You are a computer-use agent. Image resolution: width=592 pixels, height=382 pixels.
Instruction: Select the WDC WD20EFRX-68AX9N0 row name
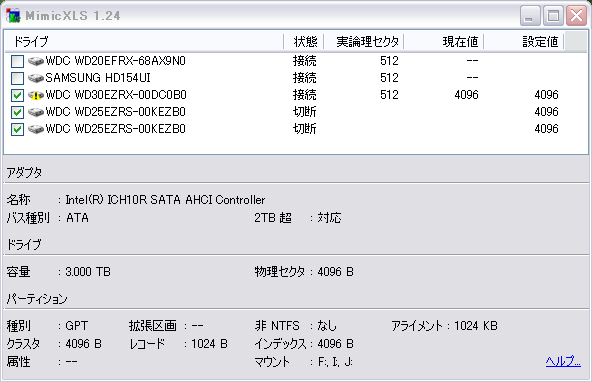116,61
